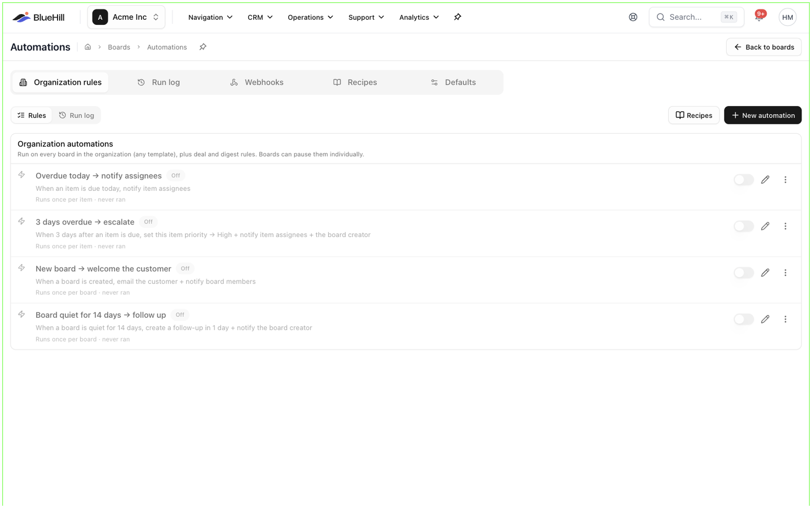Select the small Run log sub-tab
The image size is (812, 508).
tap(77, 116)
